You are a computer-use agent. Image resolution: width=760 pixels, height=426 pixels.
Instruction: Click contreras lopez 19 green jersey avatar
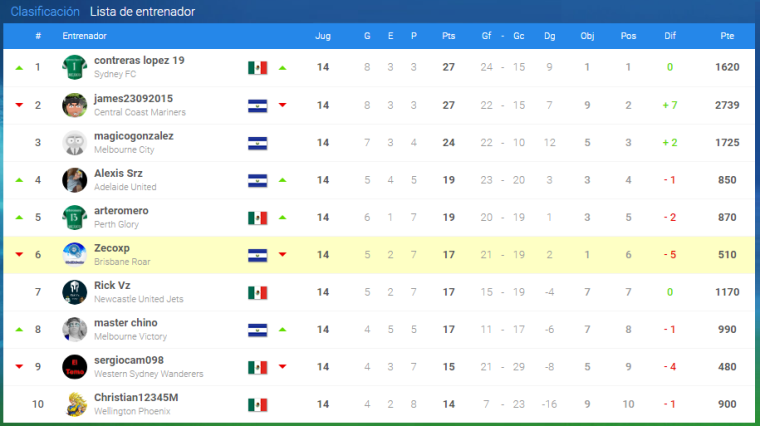pos(75,67)
